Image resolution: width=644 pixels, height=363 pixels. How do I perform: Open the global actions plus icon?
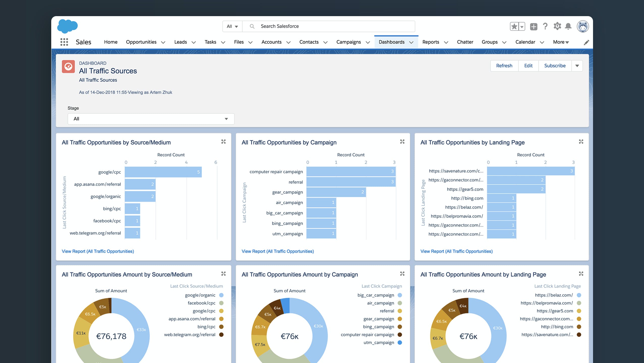pyautogui.click(x=533, y=26)
